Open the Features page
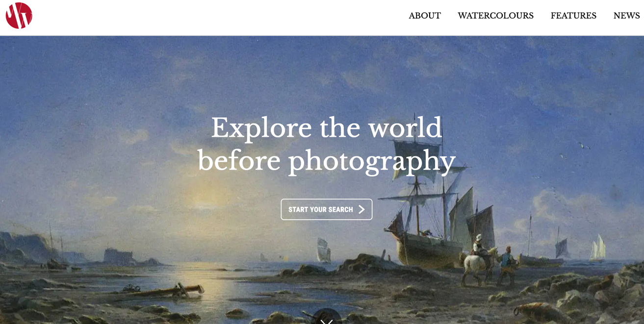 point(573,16)
